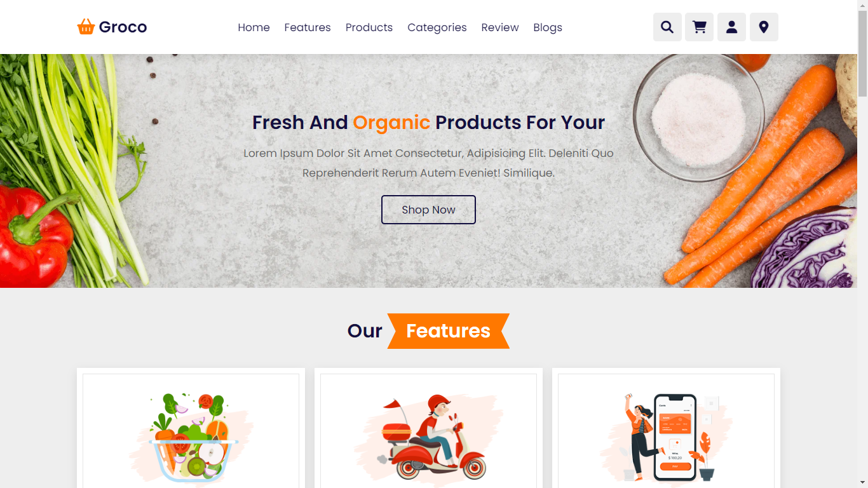Select Categories in the navigation bar

click(x=437, y=27)
